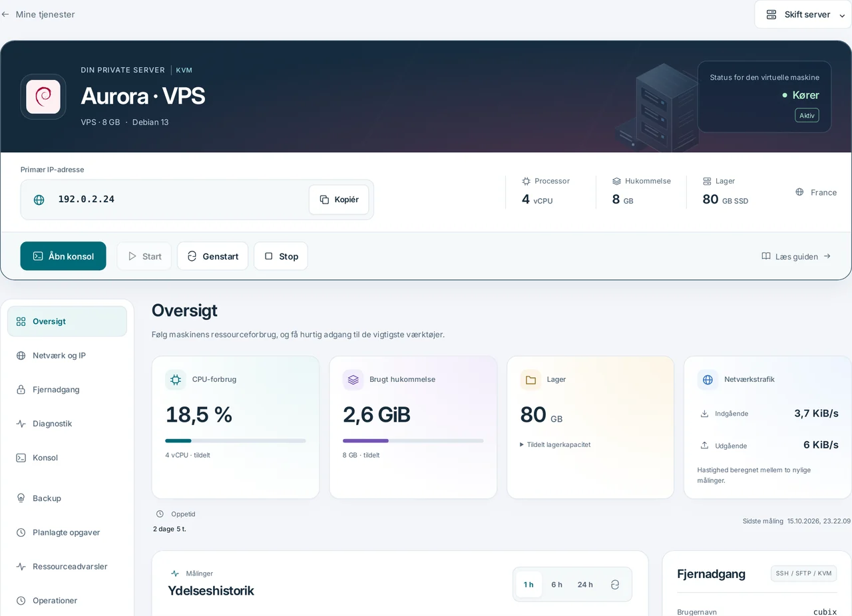Open Operationer in the sidebar
The image size is (852, 616).
point(67,601)
